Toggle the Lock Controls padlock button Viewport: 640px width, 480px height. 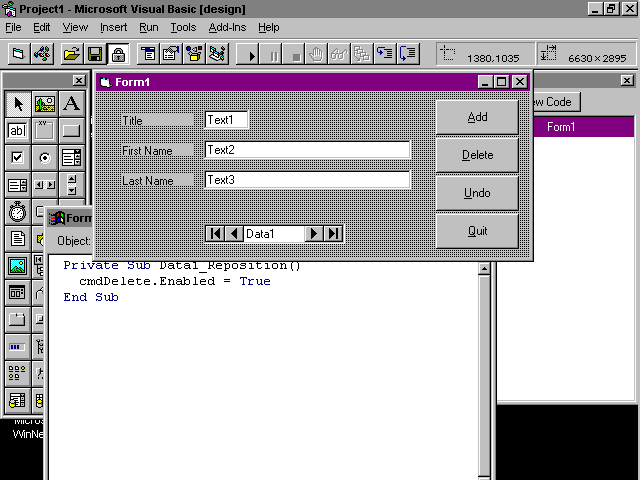tap(118, 54)
